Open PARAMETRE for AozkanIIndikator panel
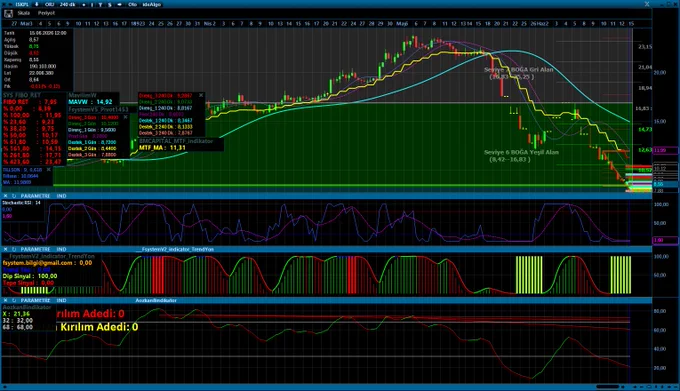 [36, 300]
